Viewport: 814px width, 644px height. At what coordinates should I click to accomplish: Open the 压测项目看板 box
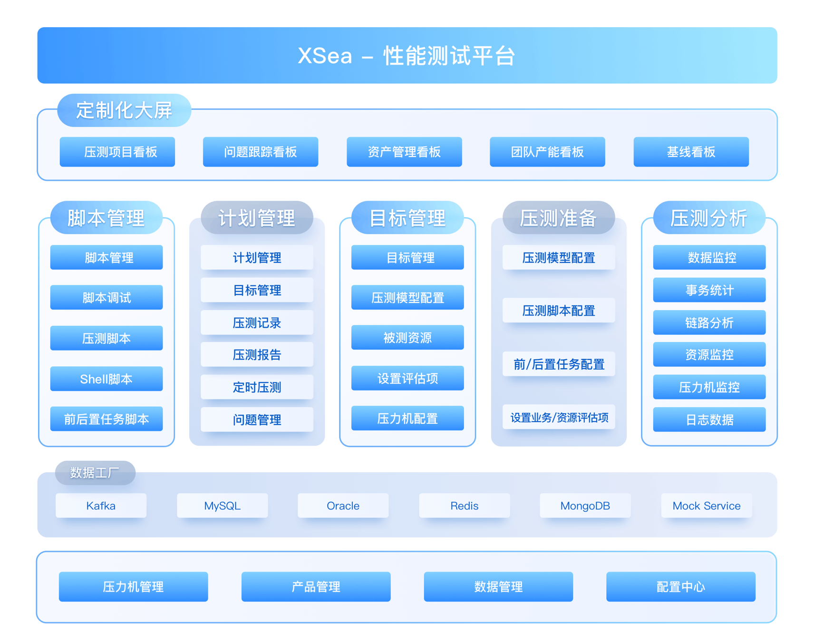[117, 152]
